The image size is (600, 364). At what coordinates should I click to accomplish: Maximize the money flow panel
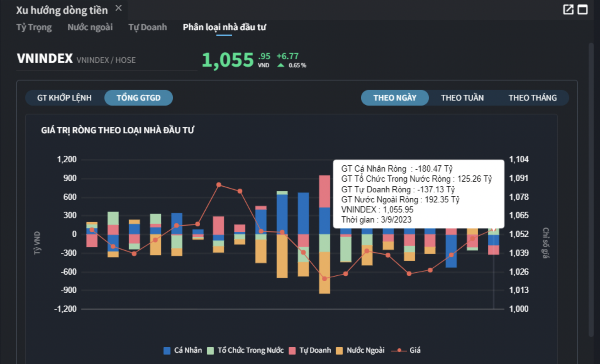coord(582,9)
